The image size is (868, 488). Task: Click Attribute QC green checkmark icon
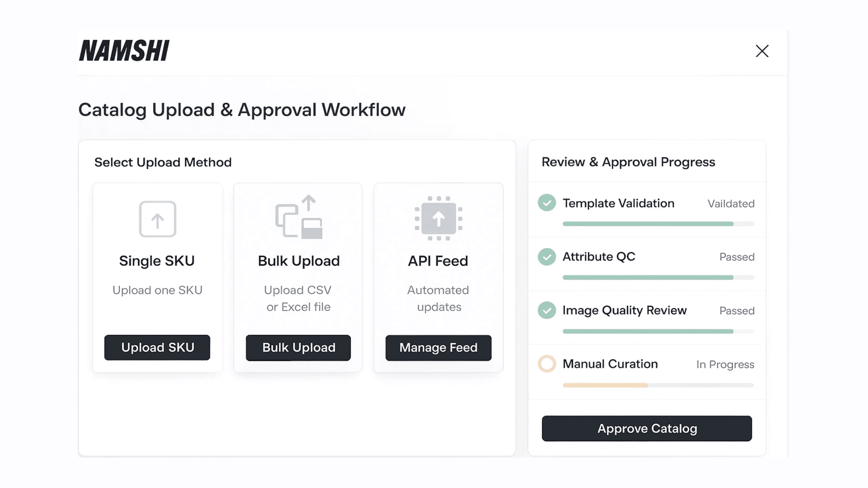[547, 257]
